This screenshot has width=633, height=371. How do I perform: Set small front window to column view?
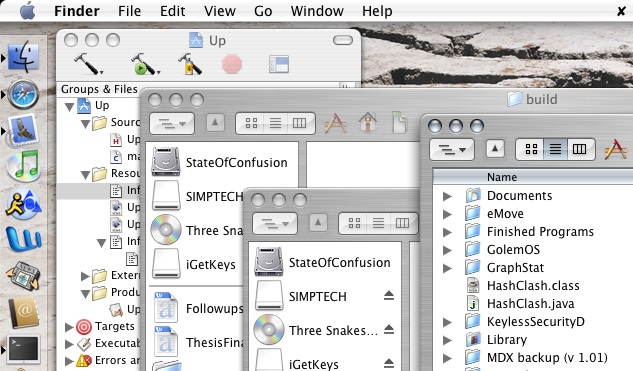402,223
